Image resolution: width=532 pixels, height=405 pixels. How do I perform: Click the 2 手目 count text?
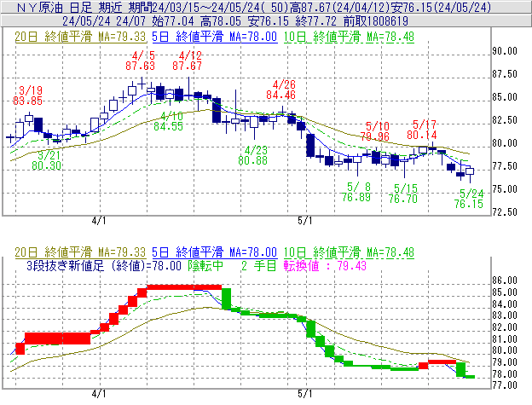(x=259, y=265)
